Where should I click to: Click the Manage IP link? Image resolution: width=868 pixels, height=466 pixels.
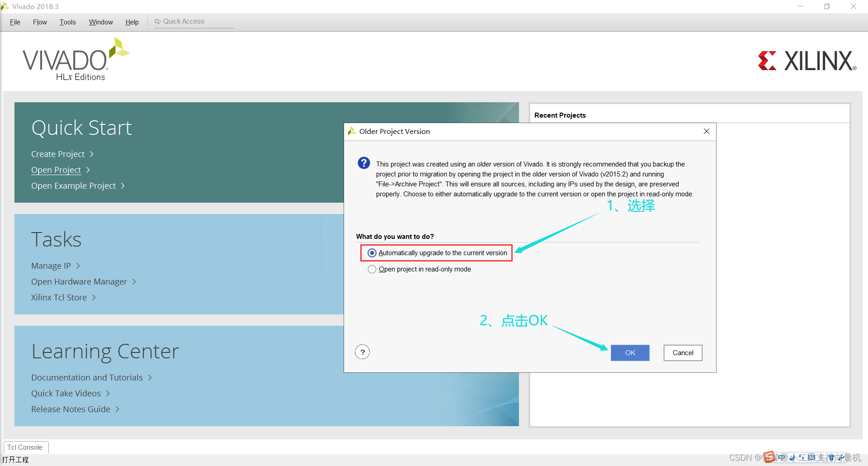51,266
